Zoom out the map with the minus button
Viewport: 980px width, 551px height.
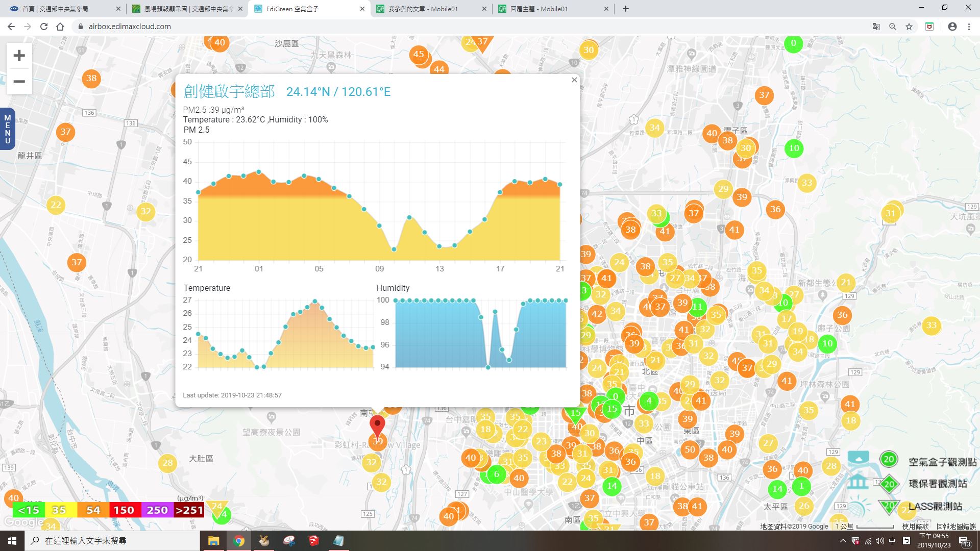pyautogui.click(x=19, y=82)
